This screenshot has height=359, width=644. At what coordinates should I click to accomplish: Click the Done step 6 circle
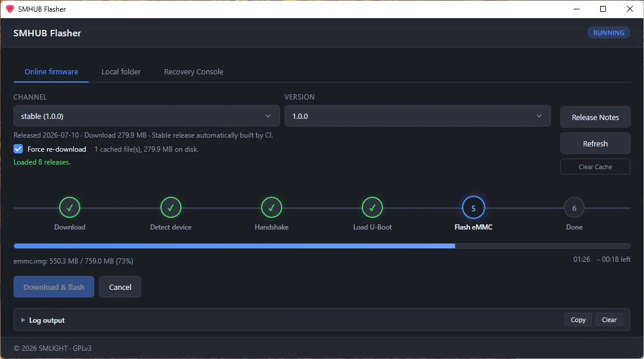[574, 208]
